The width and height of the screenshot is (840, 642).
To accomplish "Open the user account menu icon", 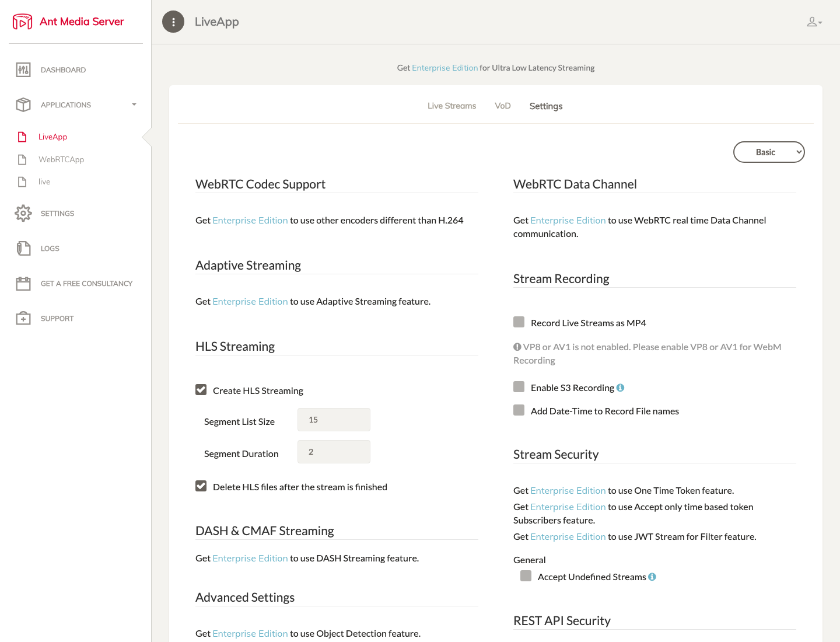I will pyautogui.click(x=814, y=22).
